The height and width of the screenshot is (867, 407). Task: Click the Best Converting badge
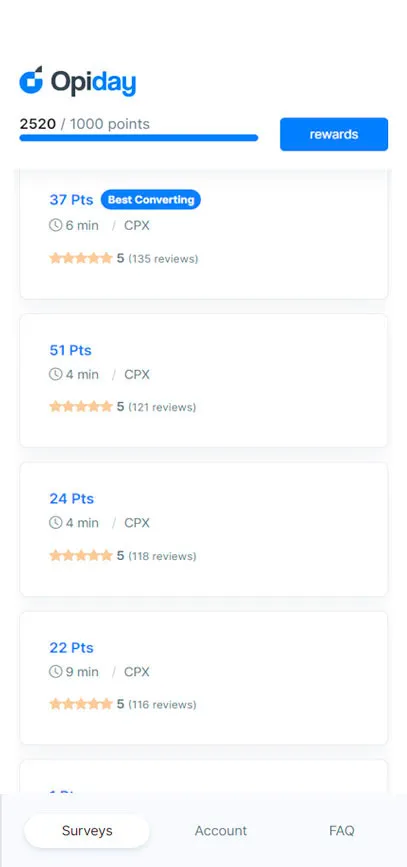coord(151,200)
